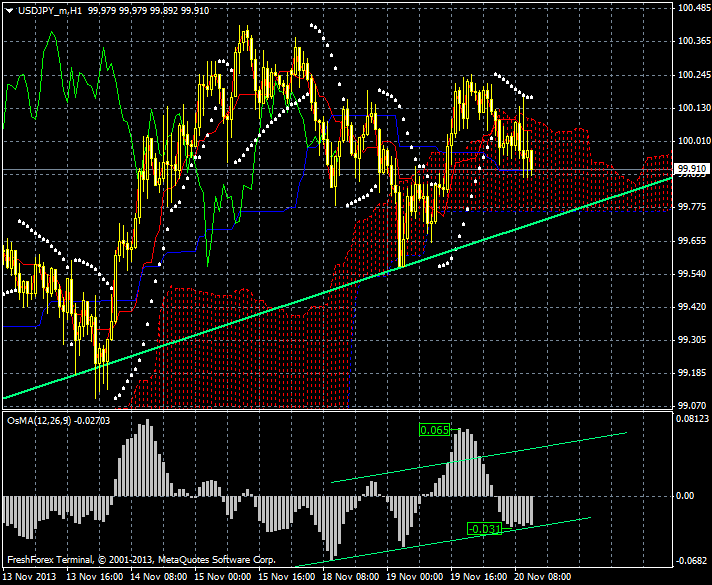
Task: Click the 99.540 level on price axis
Action: (x=693, y=273)
